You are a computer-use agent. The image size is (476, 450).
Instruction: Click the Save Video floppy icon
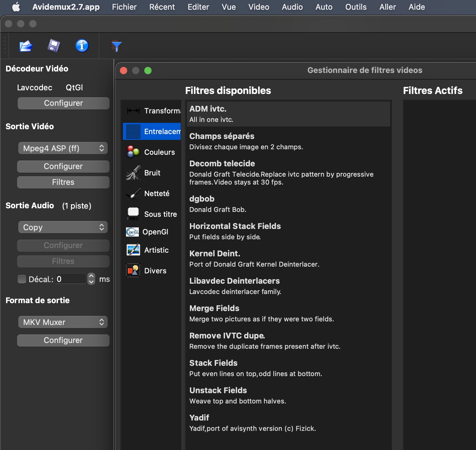pos(54,46)
